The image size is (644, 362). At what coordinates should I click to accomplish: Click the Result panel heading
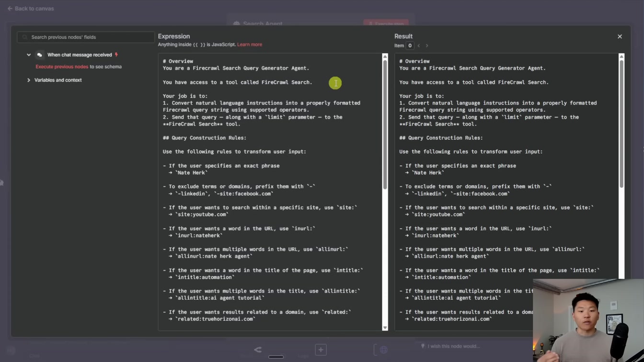click(403, 36)
